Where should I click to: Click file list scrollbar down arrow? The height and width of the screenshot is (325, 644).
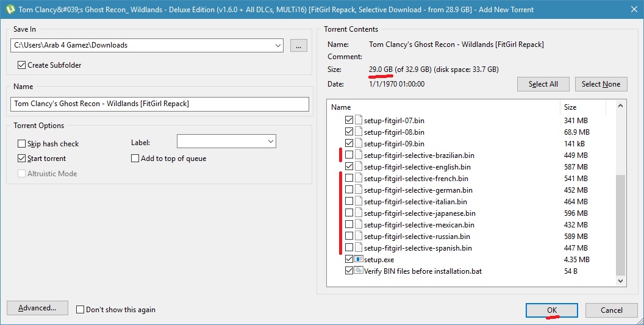click(621, 282)
